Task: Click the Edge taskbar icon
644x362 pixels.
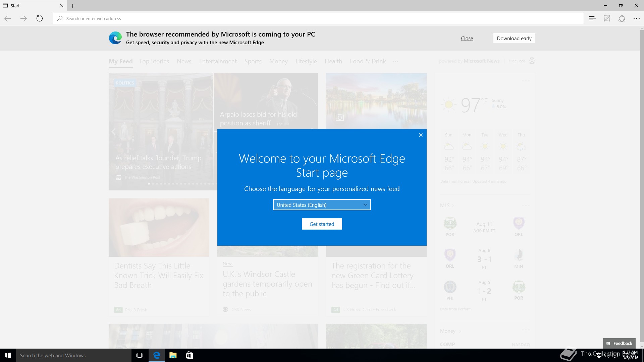Action: click(x=157, y=355)
